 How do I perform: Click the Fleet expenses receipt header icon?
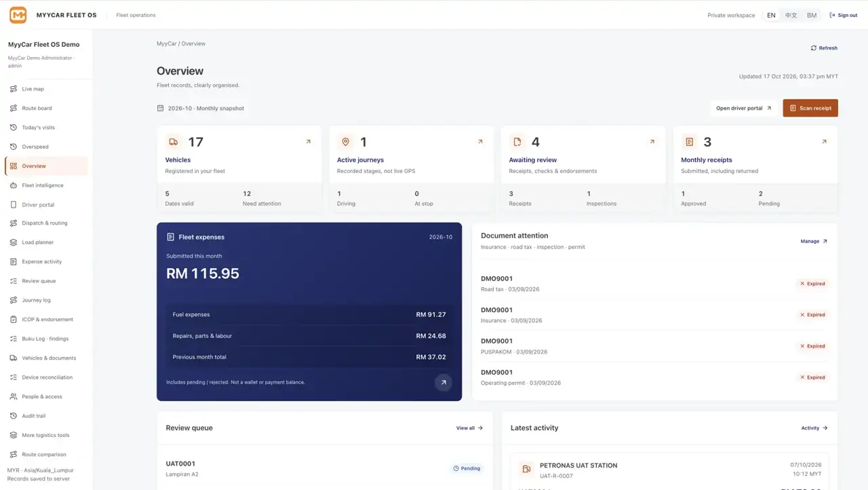click(x=170, y=237)
